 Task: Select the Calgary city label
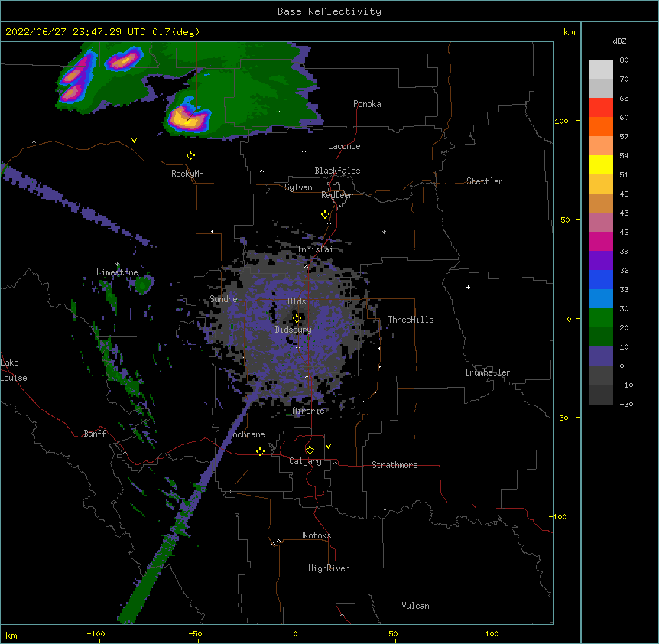pyautogui.click(x=305, y=461)
